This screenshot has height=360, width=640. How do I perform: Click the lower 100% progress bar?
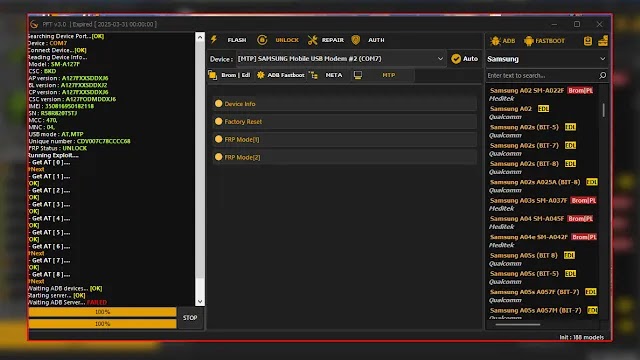click(x=102, y=324)
